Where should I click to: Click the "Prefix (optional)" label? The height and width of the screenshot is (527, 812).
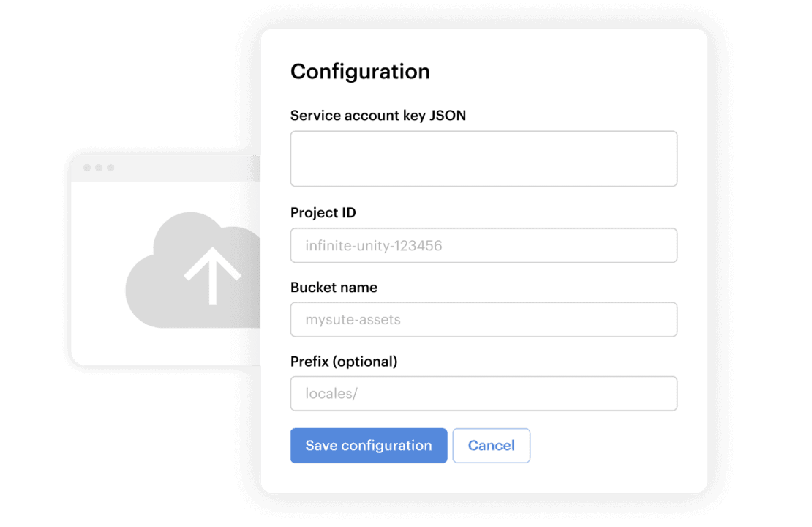pos(343,362)
